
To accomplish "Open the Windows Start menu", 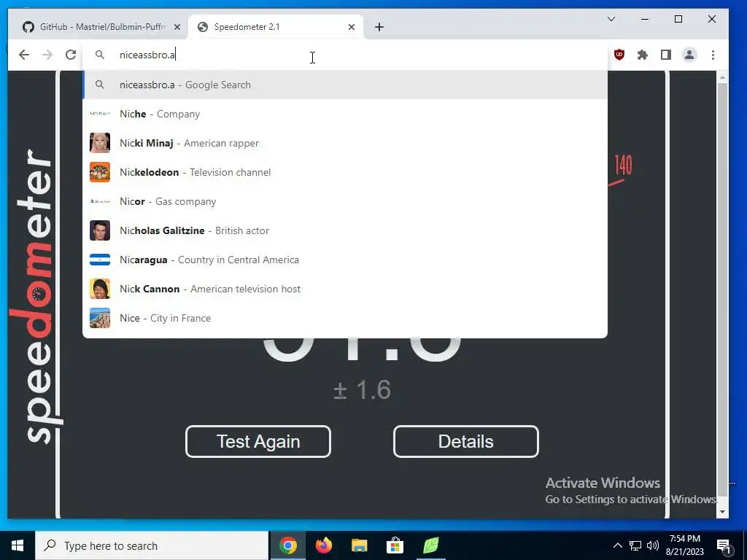I will pyautogui.click(x=18, y=545).
